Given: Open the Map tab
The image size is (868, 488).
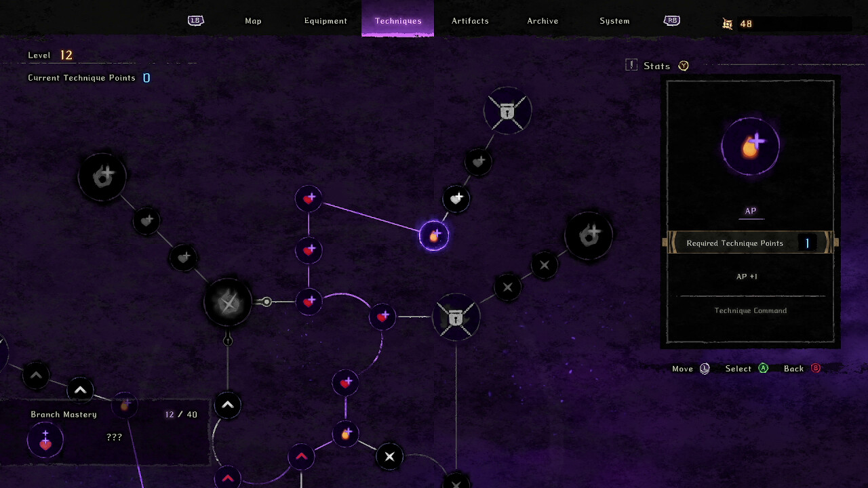Looking at the screenshot, I should (x=253, y=21).
